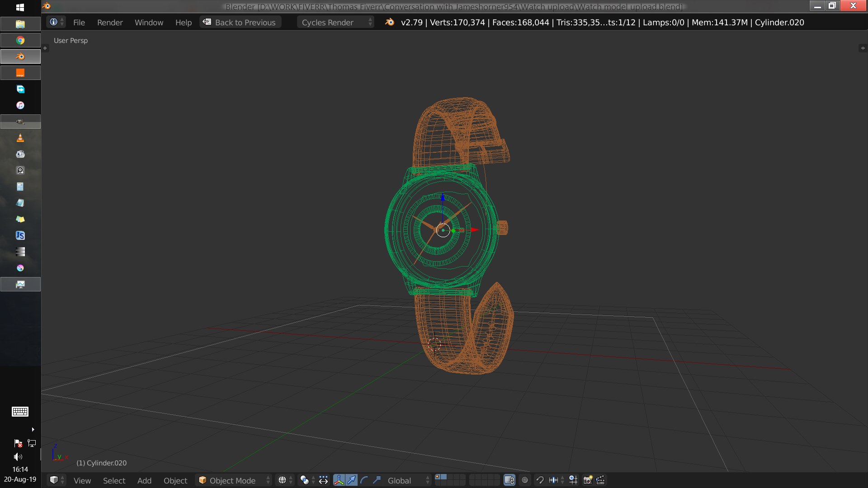Image resolution: width=868 pixels, height=488 pixels.
Task: Toggle the 3D manipulator widget
Action: [x=339, y=480]
